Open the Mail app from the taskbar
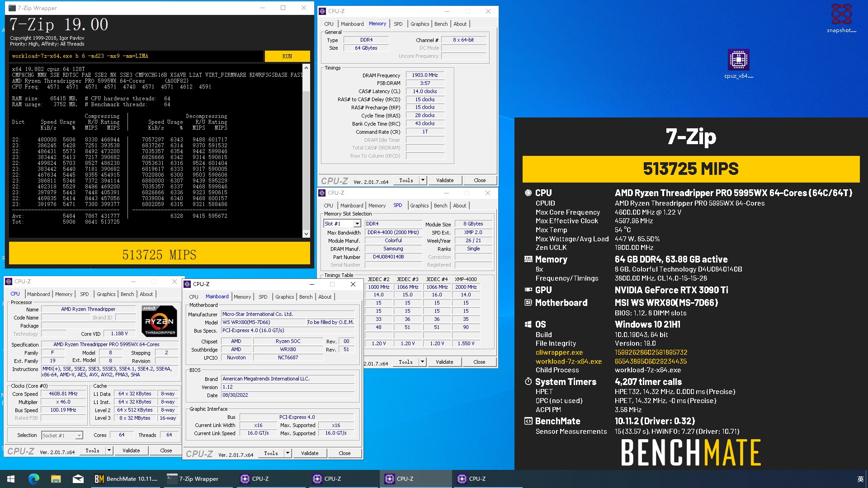 78,479
